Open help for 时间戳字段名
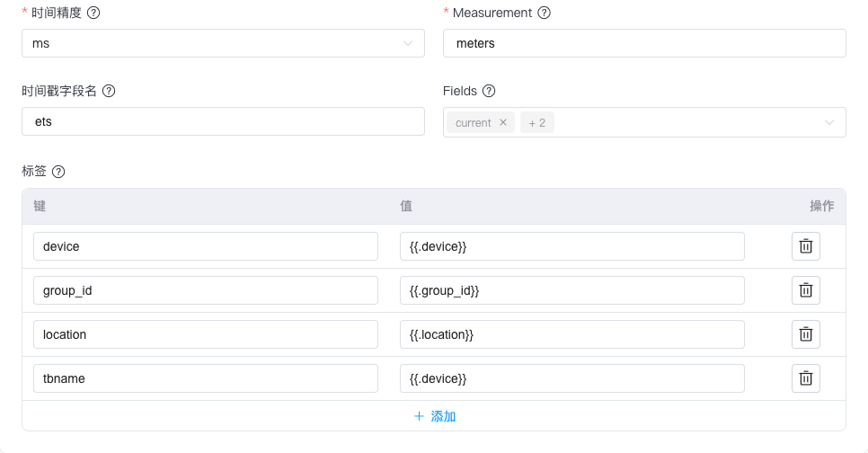 click(x=109, y=91)
